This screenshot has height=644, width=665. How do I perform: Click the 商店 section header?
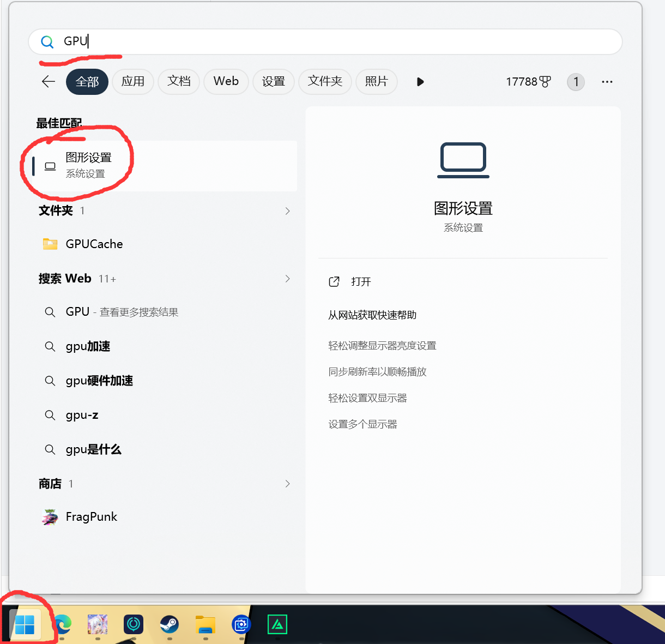point(50,484)
